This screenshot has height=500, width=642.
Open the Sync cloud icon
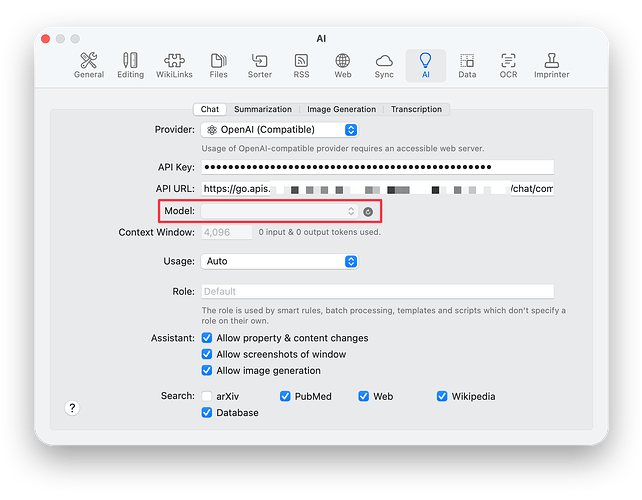click(x=384, y=66)
